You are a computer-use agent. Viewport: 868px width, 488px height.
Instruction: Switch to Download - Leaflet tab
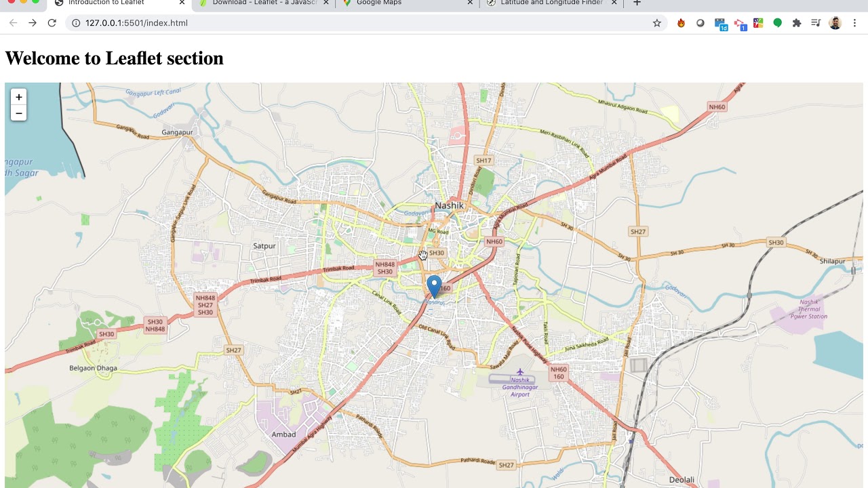pyautogui.click(x=264, y=3)
